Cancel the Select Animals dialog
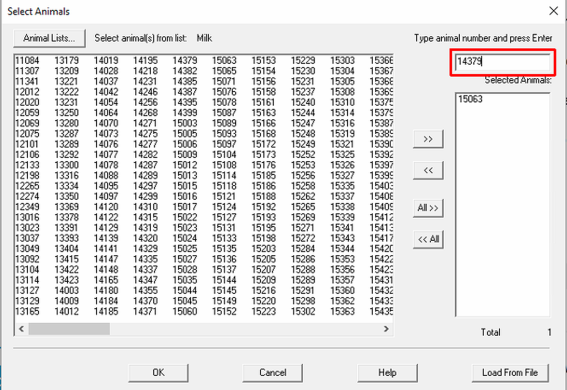 coord(273,373)
